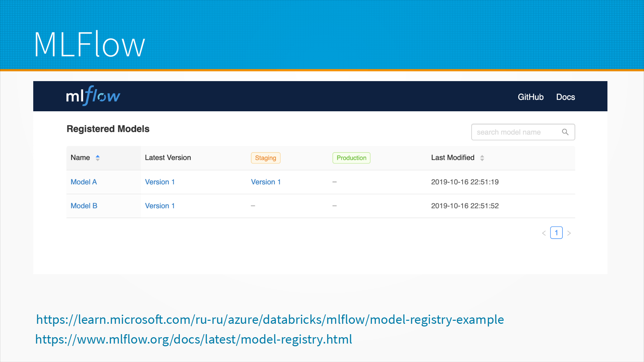
Task: Go to previous page arrow
Action: point(544,233)
